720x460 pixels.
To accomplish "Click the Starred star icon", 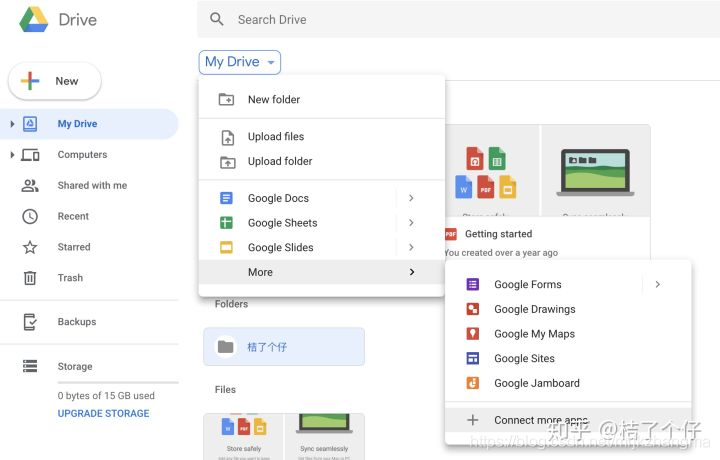I will pos(30,247).
